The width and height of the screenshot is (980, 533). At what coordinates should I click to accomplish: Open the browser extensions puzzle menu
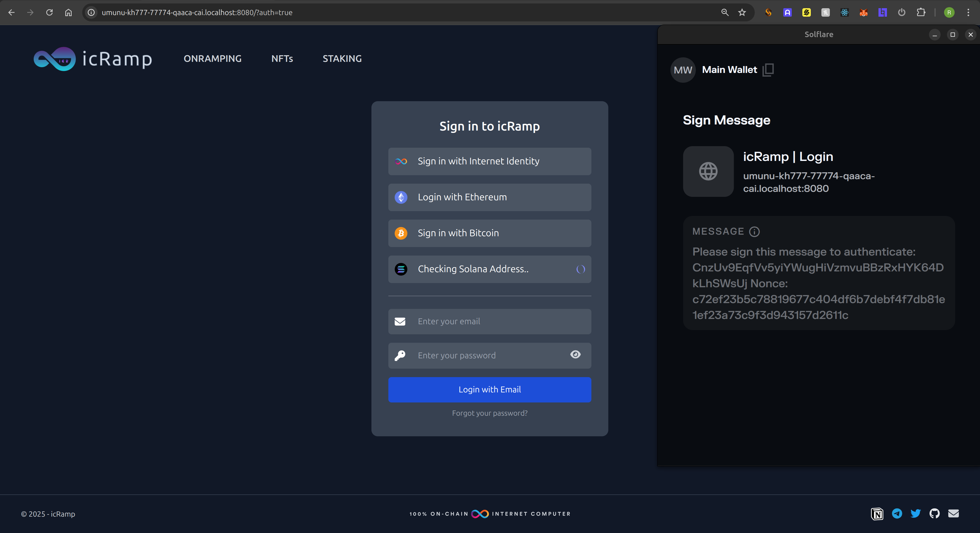tap(921, 12)
